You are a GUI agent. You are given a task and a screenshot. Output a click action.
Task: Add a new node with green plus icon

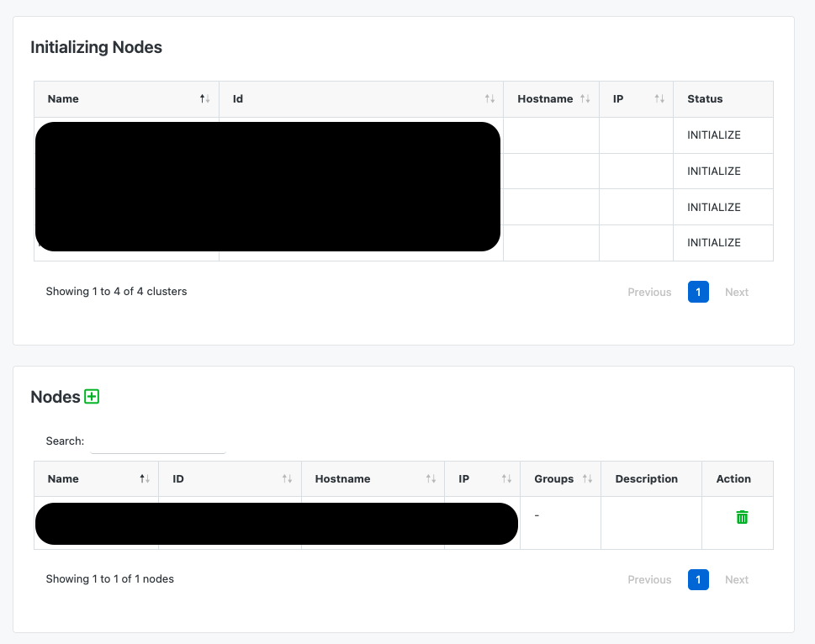tap(92, 397)
